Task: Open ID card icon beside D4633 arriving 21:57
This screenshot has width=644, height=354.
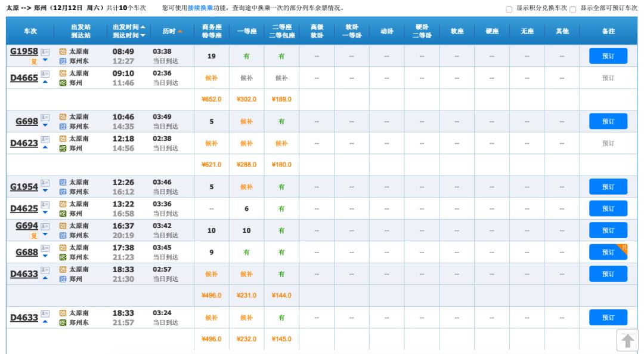Action: click(45, 313)
